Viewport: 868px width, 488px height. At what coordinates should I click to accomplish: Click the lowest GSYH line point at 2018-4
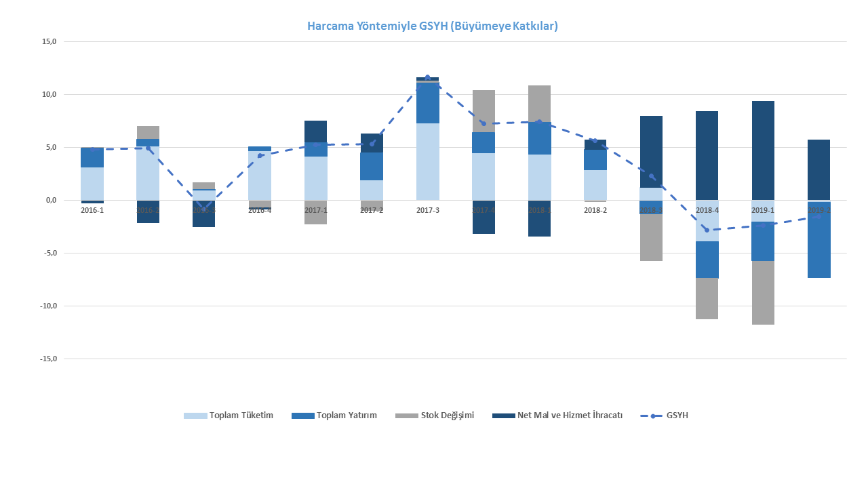707,230
